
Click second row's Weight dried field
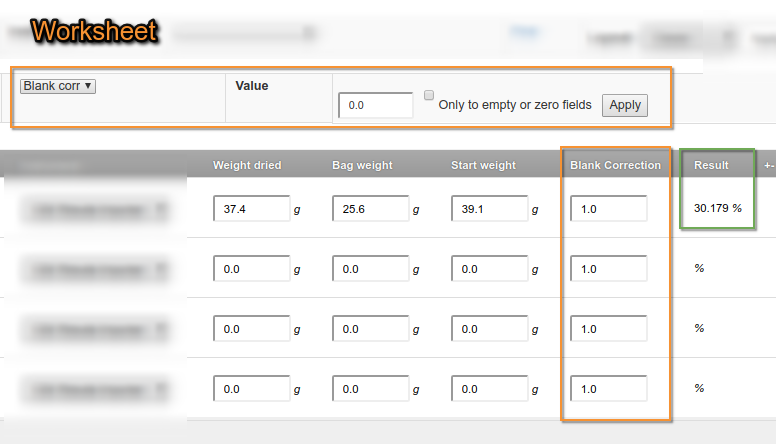tap(251, 269)
